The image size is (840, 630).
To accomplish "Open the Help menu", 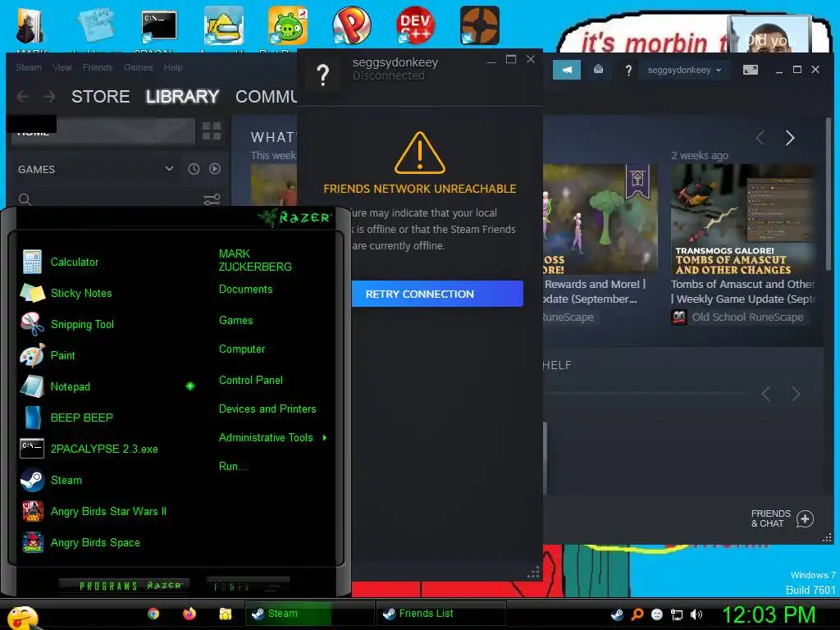I will point(173,67).
